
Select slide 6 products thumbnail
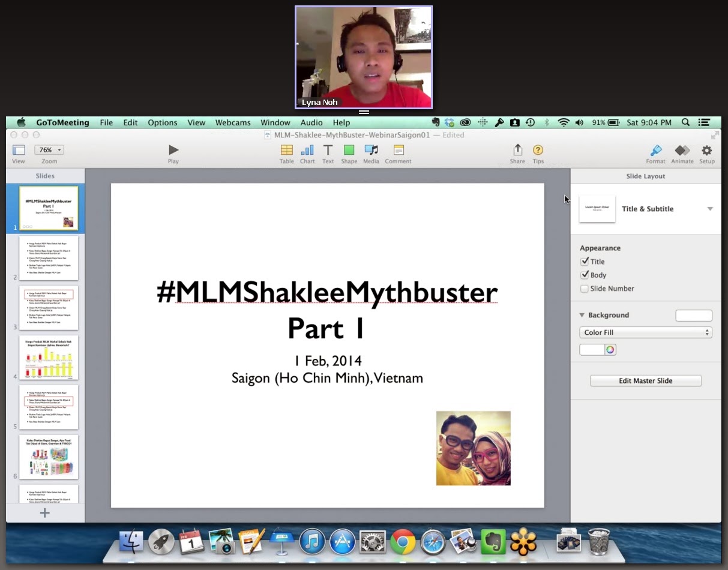pyautogui.click(x=49, y=457)
